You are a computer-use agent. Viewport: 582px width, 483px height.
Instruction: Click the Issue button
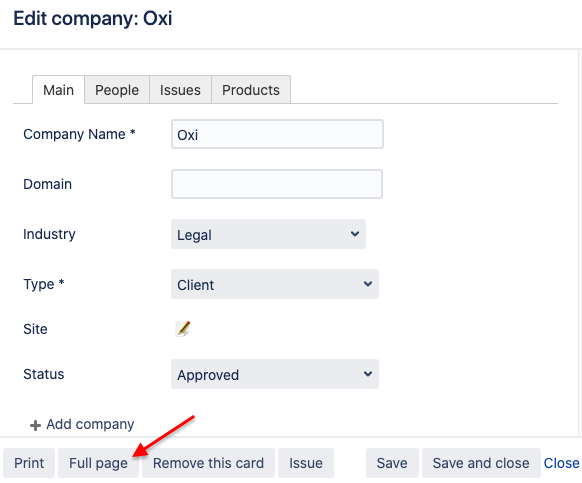306,463
